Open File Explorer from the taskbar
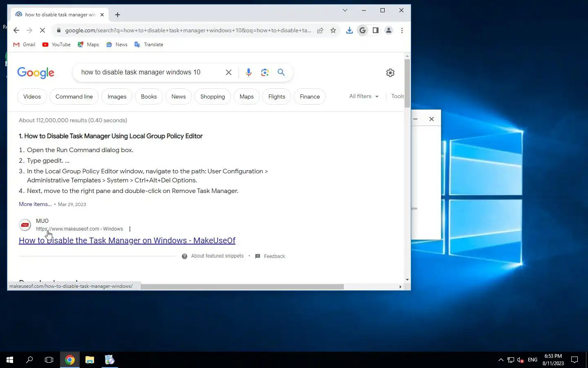 (x=90, y=360)
